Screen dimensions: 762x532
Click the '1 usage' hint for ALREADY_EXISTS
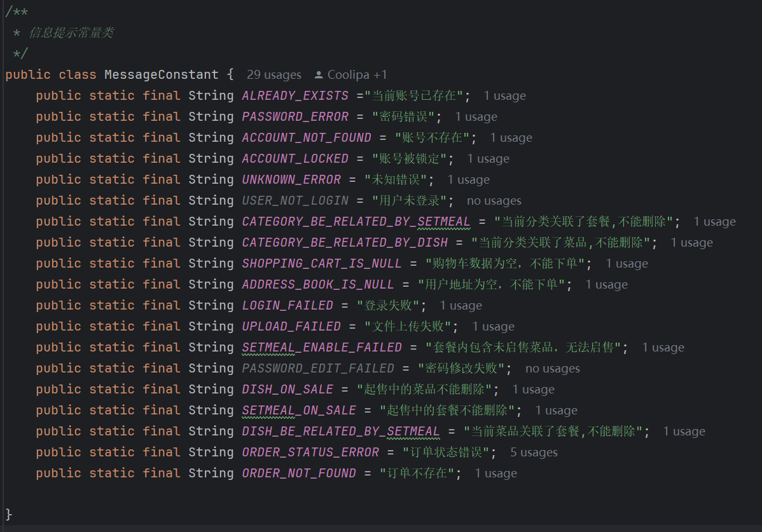point(505,95)
